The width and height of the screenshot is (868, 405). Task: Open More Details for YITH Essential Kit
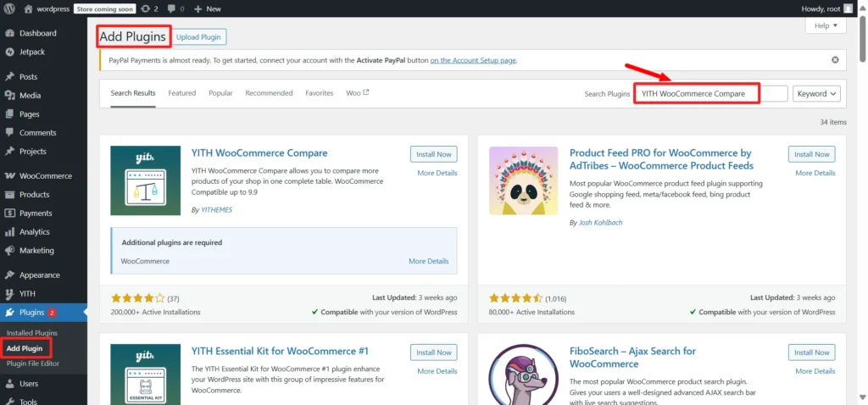pos(437,371)
